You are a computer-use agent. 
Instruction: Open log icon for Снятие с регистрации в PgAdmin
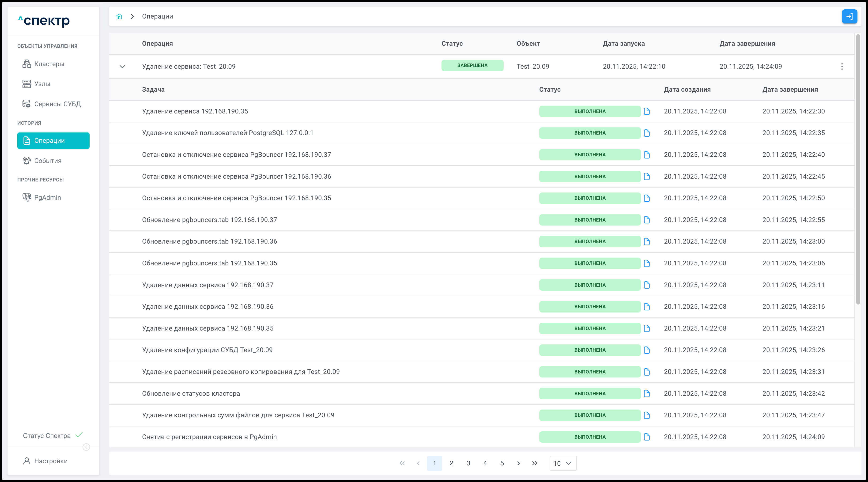coord(647,437)
